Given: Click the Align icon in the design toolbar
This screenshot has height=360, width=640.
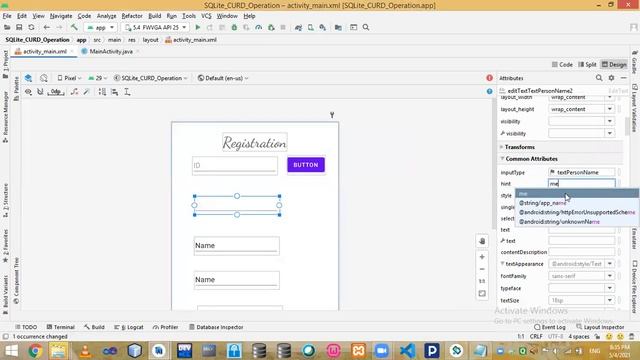Looking at the screenshot, I should (x=115, y=92).
